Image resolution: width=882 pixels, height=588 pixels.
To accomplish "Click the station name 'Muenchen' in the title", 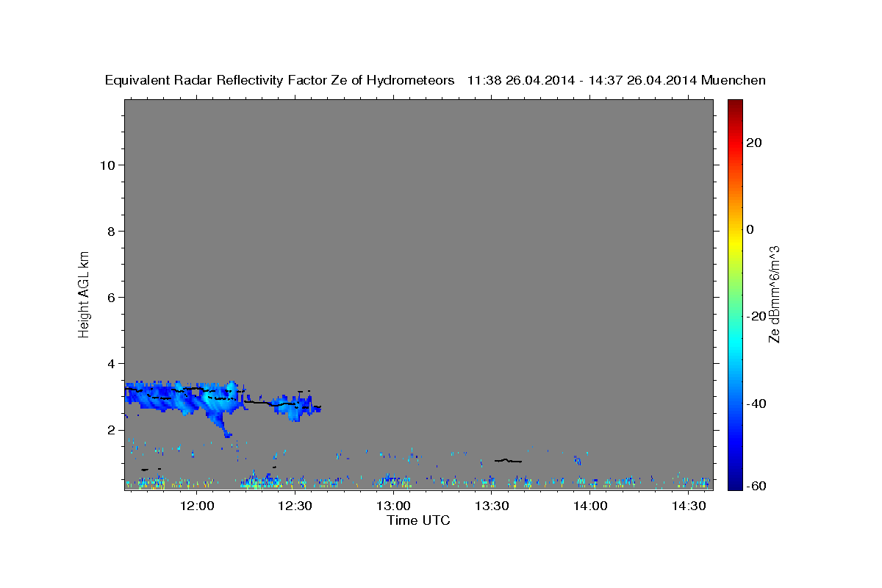I will point(734,81).
